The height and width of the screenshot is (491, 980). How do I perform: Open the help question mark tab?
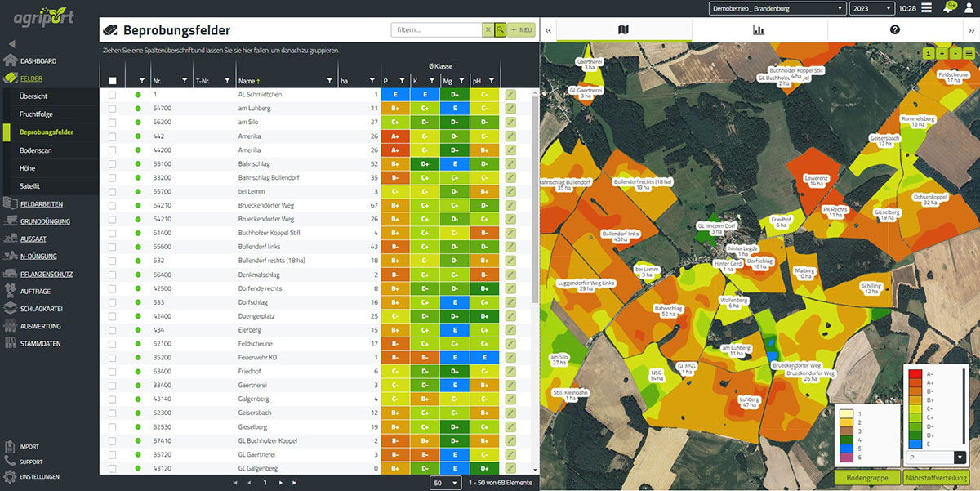pos(895,30)
